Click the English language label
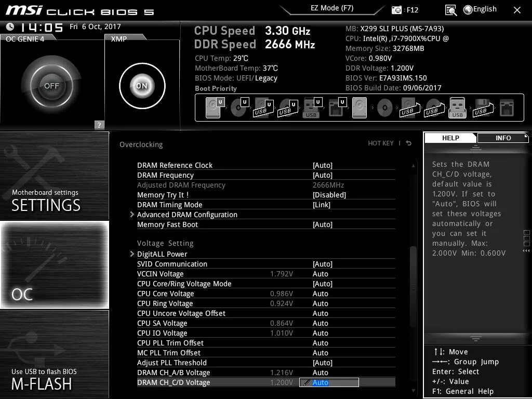The width and height of the screenshot is (532, 399). [485, 9]
